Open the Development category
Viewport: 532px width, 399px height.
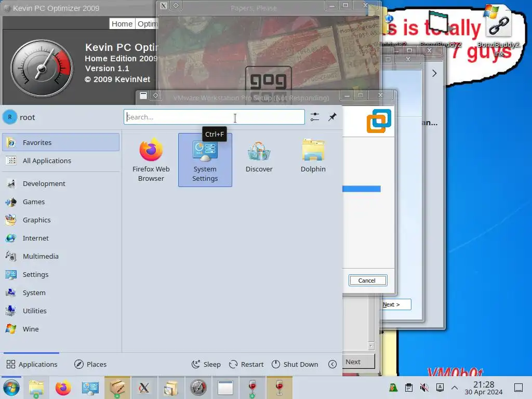pyautogui.click(x=61, y=183)
